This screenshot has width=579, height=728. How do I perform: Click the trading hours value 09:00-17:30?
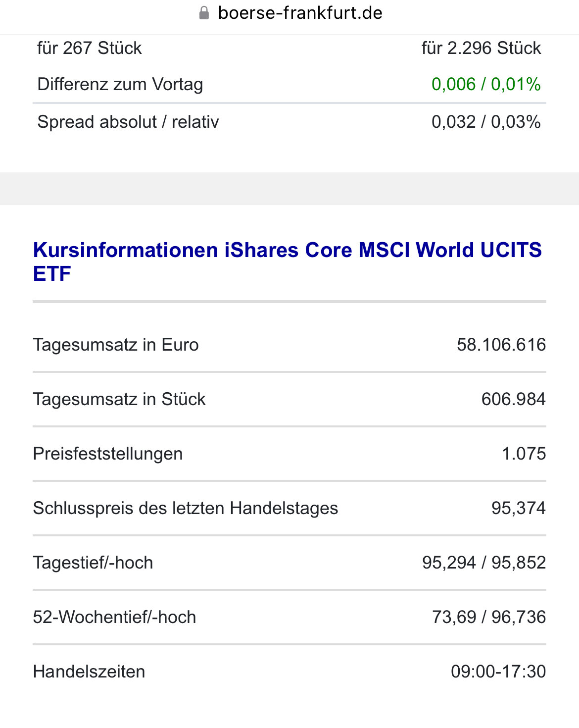498,672
